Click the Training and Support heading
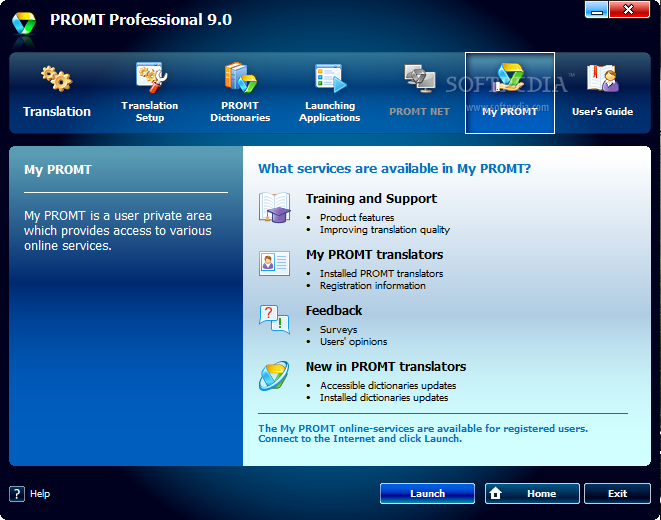Screen dimensions: 661x520 point(371,198)
